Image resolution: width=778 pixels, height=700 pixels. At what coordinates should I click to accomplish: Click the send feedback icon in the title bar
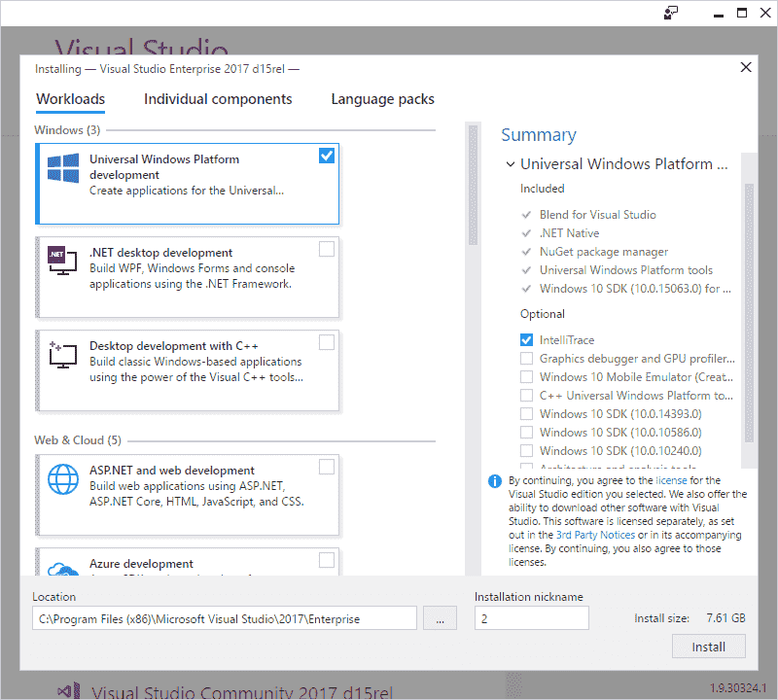(669, 13)
